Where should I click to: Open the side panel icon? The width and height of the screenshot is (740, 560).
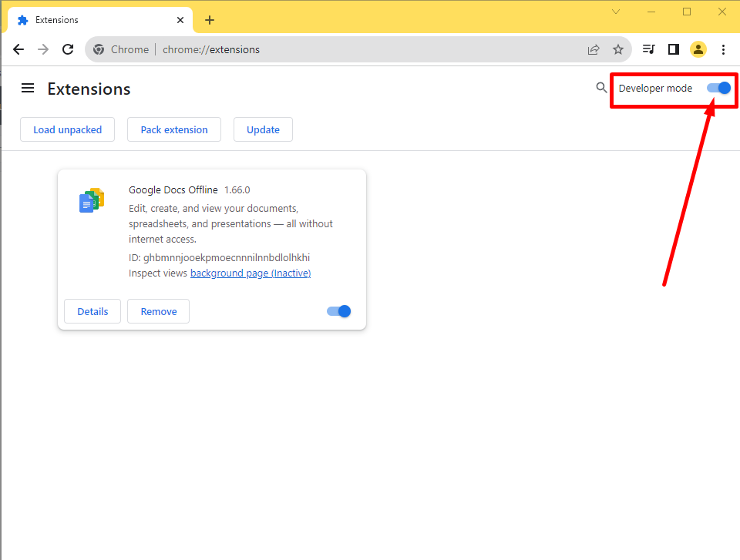(673, 49)
